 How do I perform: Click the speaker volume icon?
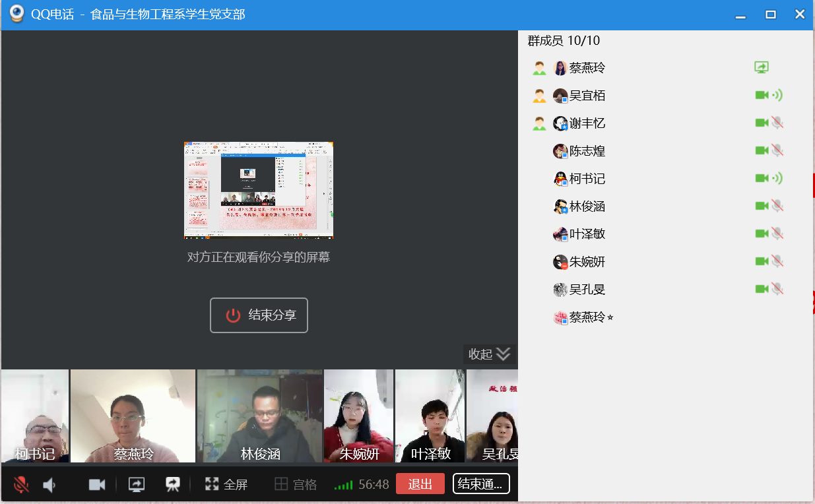coord(49,485)
